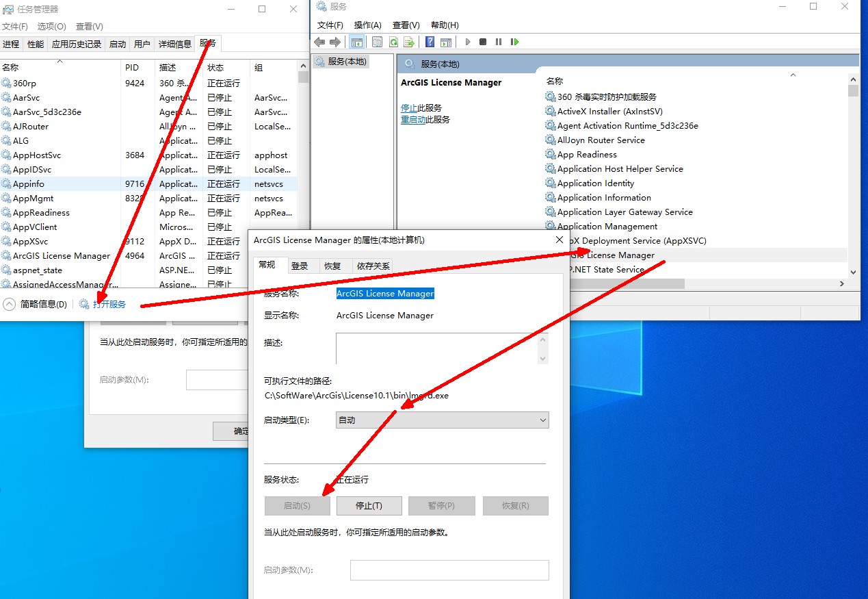This screenshot has width=868, height=599.
Task: Click gear icon beside App Readiness service
Action: [x=550, y=154]
